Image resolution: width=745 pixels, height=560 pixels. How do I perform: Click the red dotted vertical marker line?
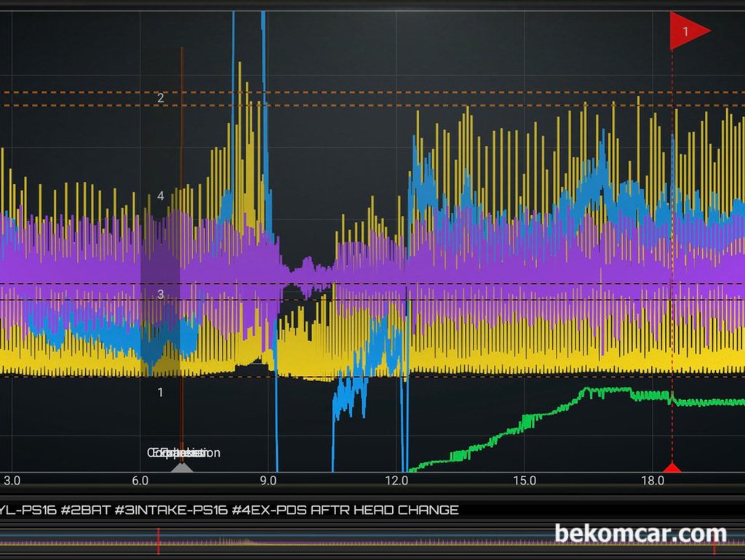[x=672, y=257]
